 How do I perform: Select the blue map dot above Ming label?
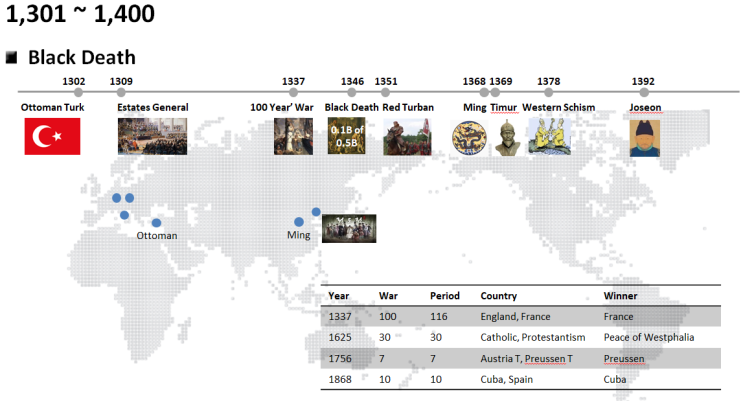coord(299,222)
